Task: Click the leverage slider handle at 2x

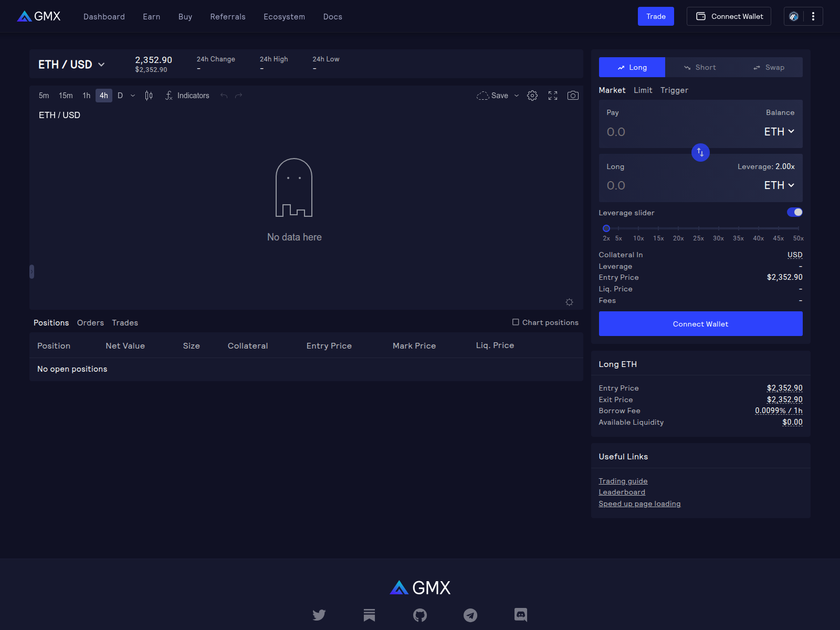Action: pos(606,228)
